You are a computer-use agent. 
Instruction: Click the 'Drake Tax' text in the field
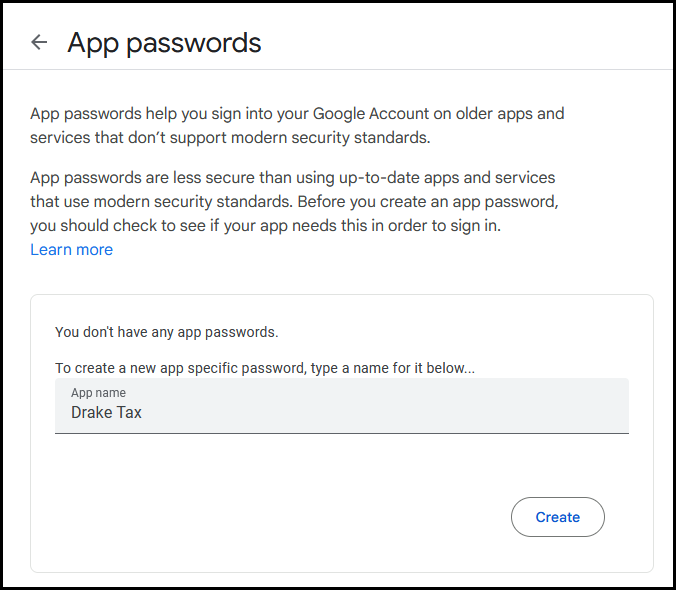point(106,412)
